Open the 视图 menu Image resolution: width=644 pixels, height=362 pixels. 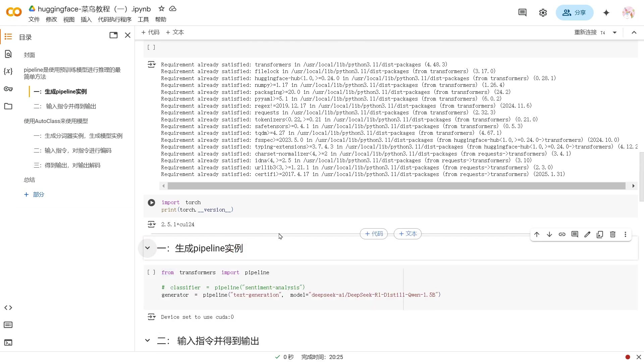(x=69, y=19)
